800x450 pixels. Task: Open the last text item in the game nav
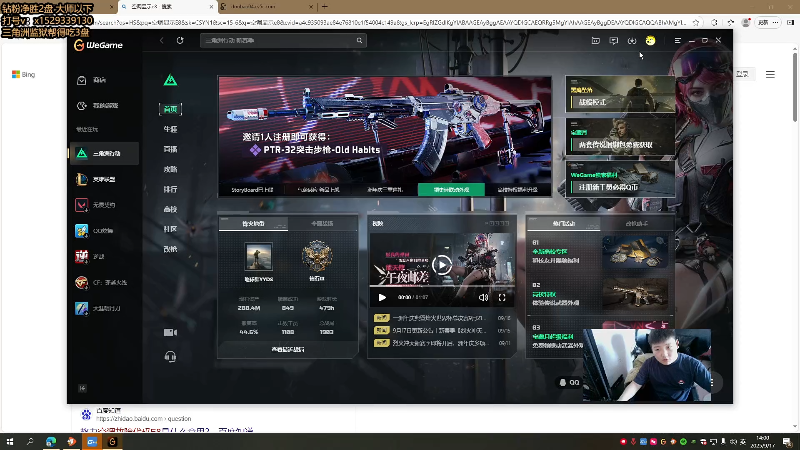(170, 248)
